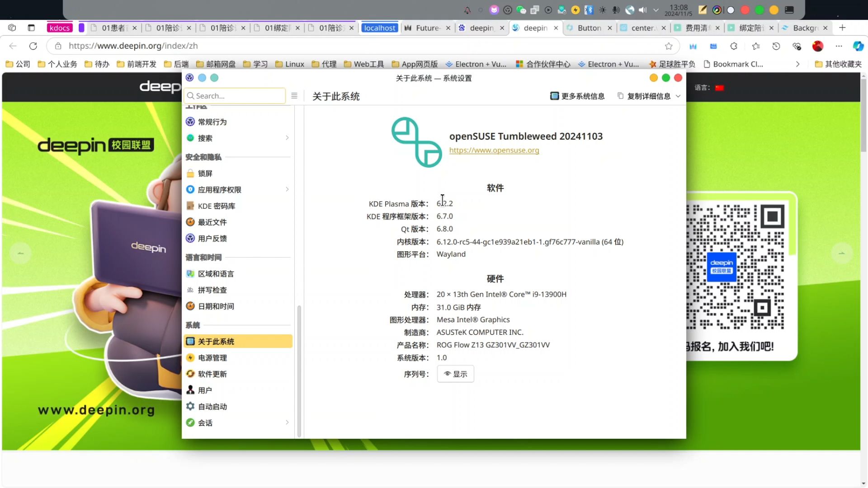The width and height of the screenshot is (868, 488).
Task: Switch to the localhost tab group
Action: (x=380, y=28)
